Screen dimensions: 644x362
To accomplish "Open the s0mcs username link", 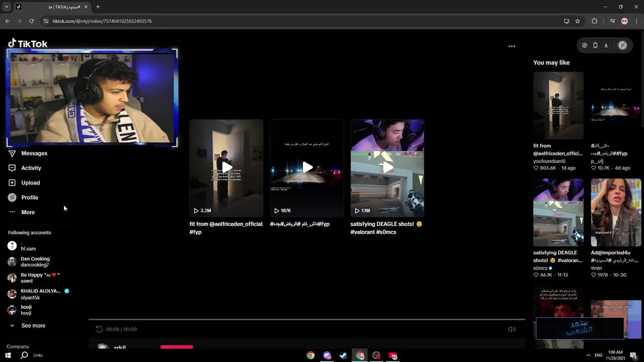I will (540, 268).
